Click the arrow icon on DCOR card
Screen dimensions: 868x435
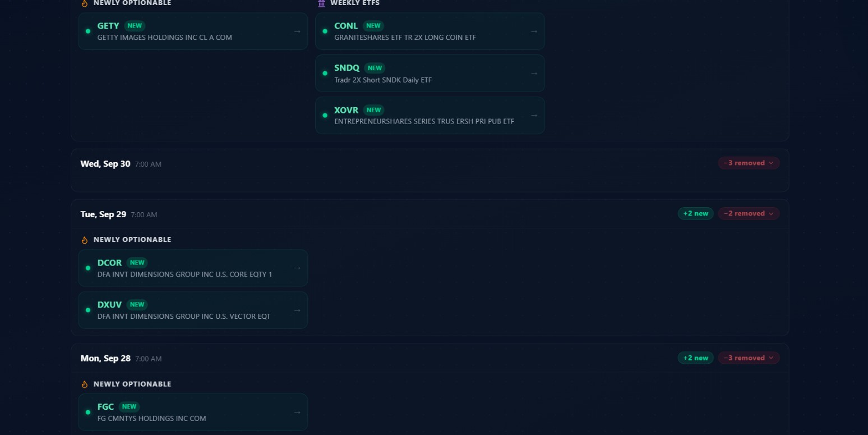(297, 268)
